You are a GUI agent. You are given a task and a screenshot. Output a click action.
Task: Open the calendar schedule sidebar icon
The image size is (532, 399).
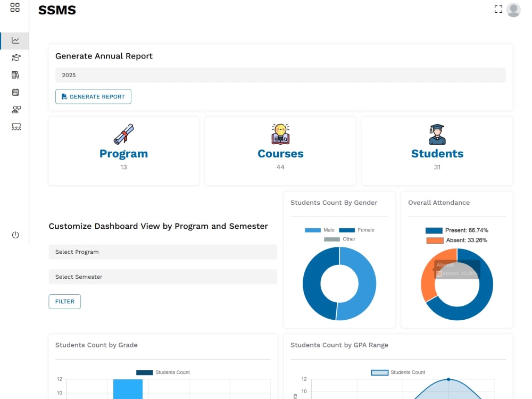coord(15,92)
